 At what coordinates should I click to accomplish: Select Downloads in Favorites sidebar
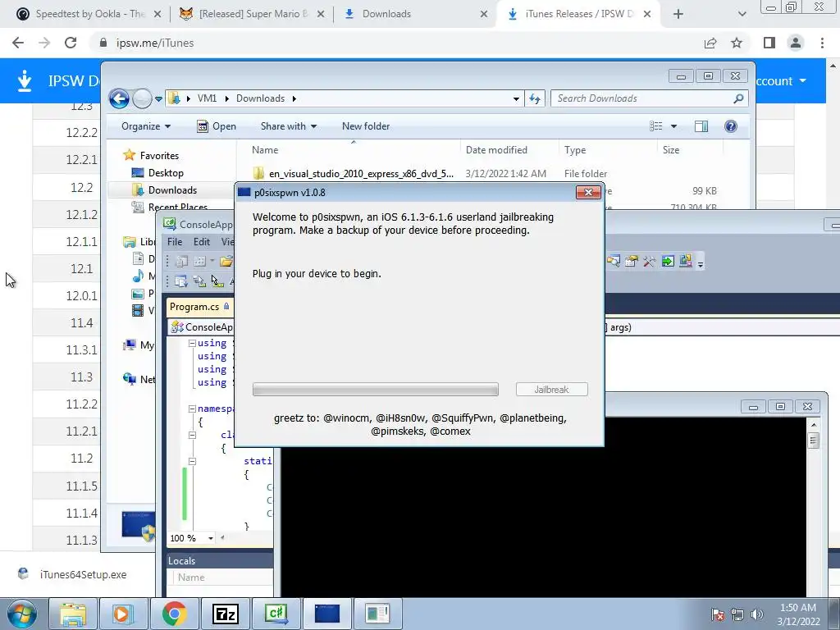[x=172, y=190]
